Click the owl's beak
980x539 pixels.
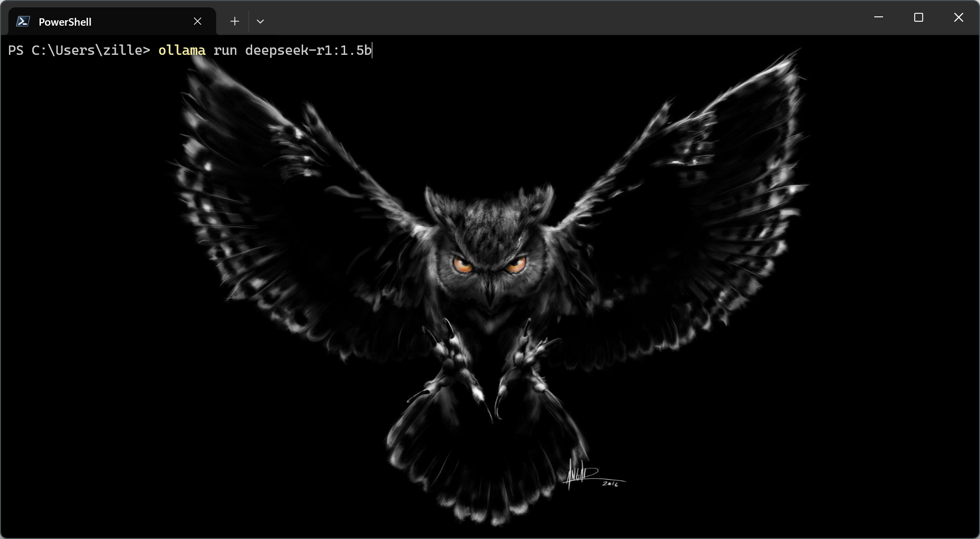490,295
